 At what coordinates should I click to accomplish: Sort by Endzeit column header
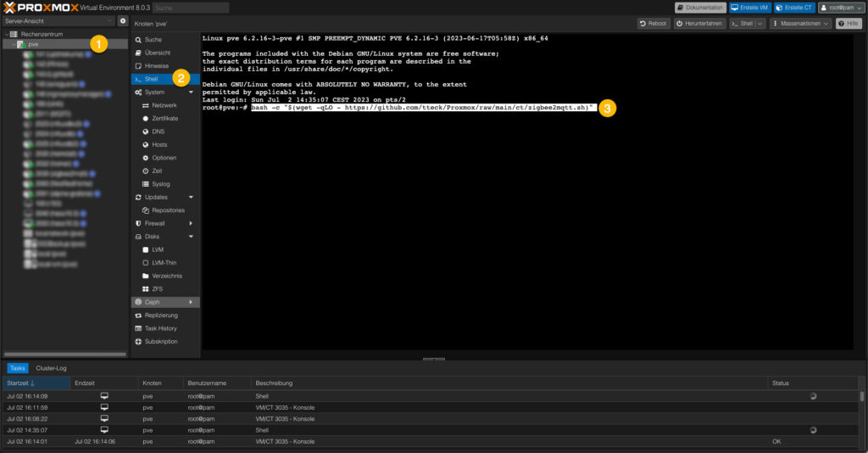(x=104, y=383)
